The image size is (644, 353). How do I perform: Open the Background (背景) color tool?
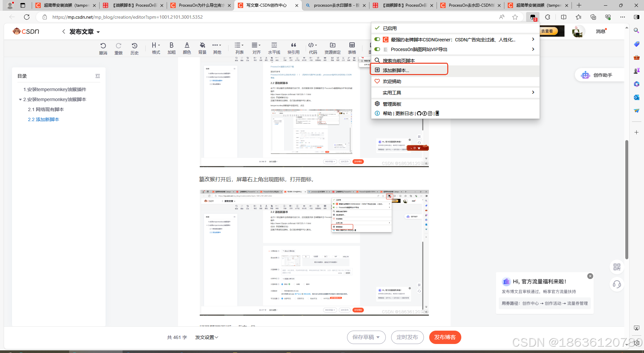click(x=202, y=48)
